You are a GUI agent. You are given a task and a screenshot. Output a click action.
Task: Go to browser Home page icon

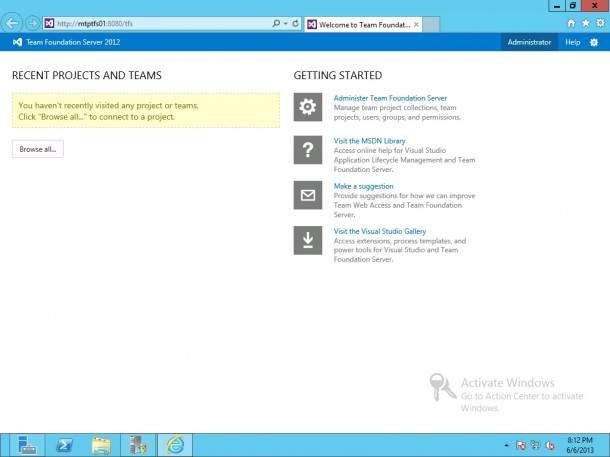(571, 23)
